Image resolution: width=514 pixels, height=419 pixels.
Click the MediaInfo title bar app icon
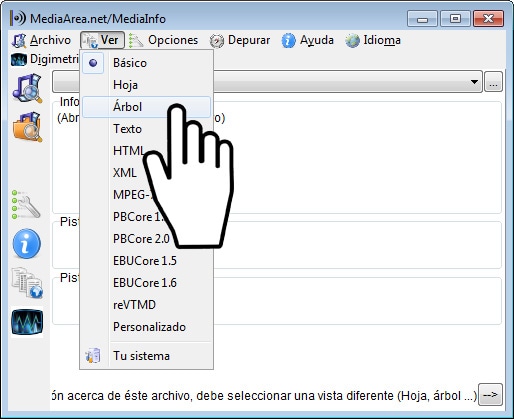[18, 18]
